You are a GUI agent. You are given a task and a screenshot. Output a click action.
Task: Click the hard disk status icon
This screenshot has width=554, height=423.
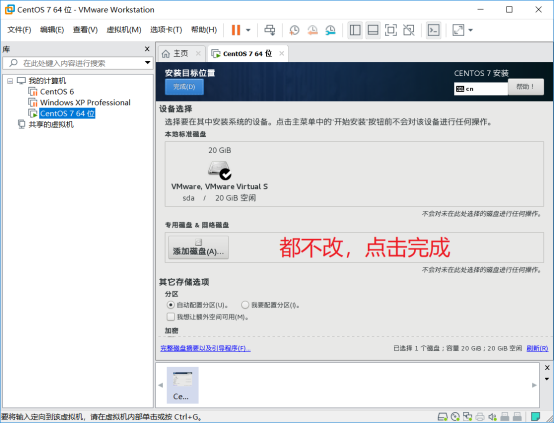pos(443,417)
